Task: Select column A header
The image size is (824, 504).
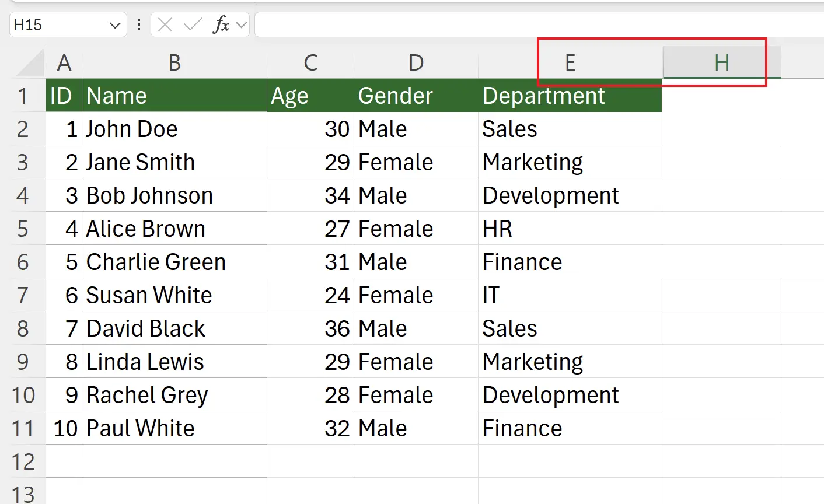Action: tap(64, 62)
